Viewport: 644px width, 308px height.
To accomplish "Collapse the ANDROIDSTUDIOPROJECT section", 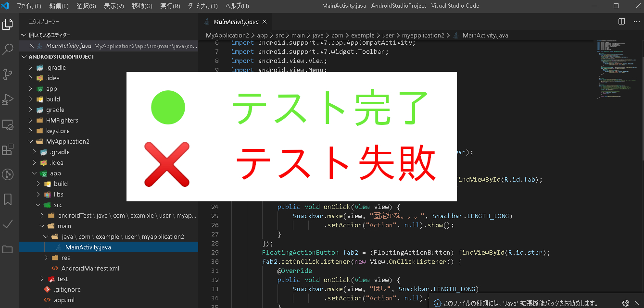I will (x=109, y=57).
